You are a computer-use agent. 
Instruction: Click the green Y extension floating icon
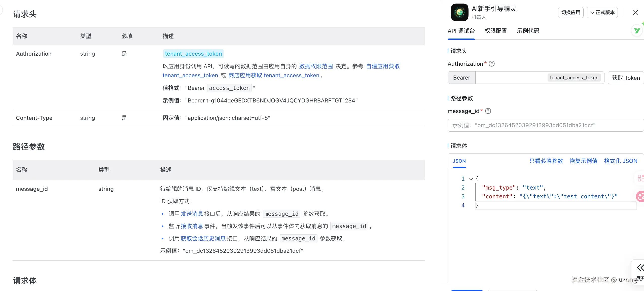[637, 31]
